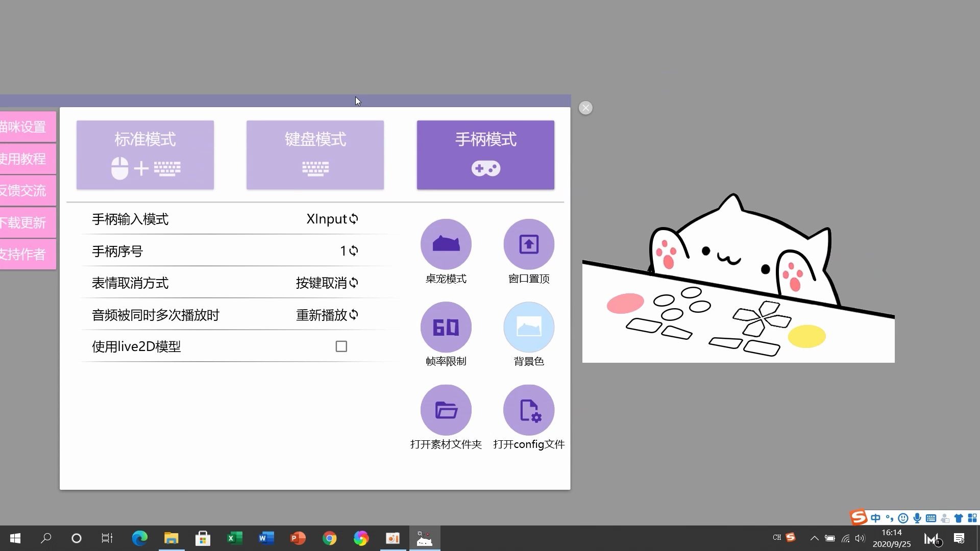Open 打开config文件 config file icon
The width and height of the screenshot is (980, 551).
pyautogui.click(x=528, y=410)
